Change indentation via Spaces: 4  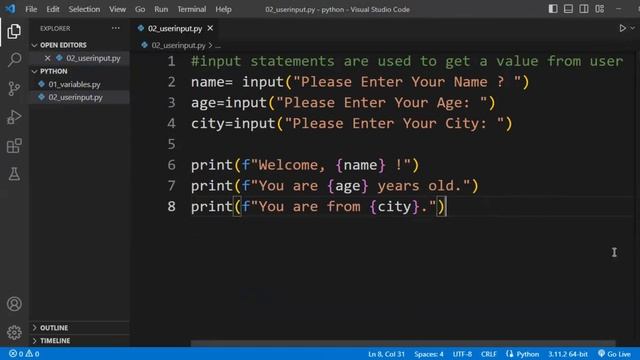tap(429, 354)
